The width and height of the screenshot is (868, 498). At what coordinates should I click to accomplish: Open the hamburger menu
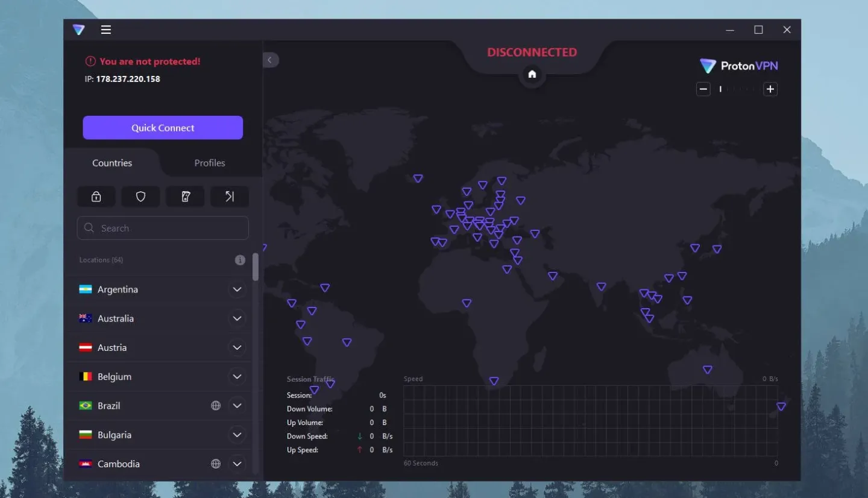click(x=106, y=30)
